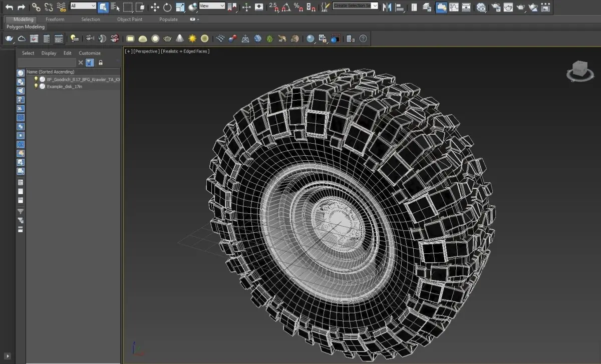Open the Select menu in Scene Explorer

[28, 53]
